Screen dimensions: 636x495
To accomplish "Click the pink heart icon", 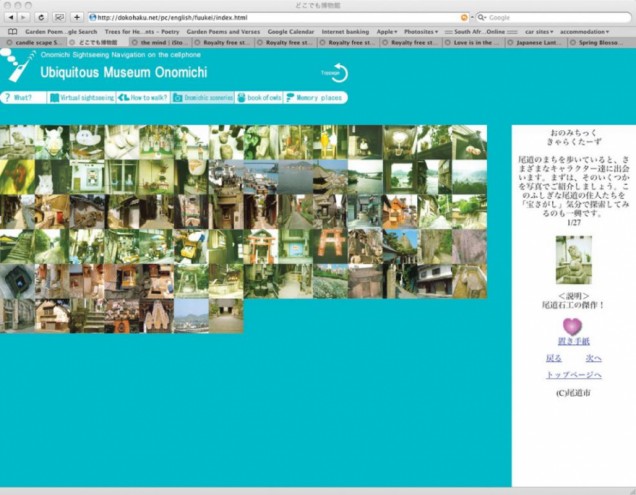I will [x=572, y=326].
